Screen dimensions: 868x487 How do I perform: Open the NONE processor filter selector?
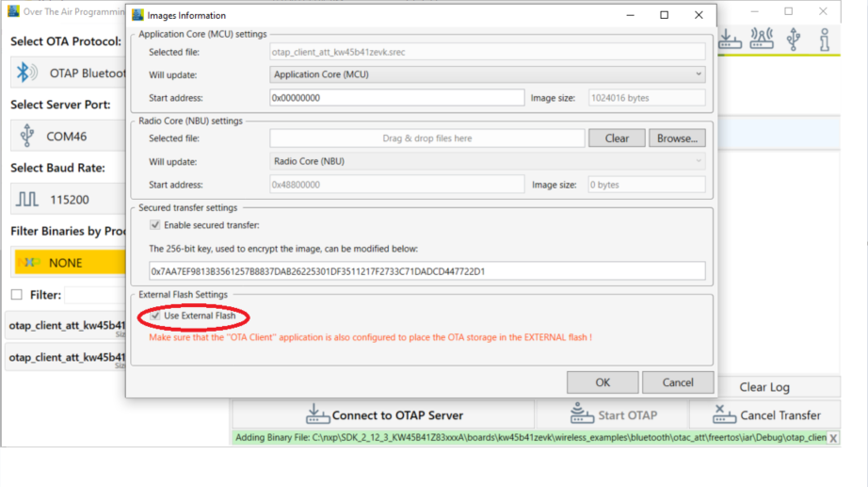(x=70, y=262)
